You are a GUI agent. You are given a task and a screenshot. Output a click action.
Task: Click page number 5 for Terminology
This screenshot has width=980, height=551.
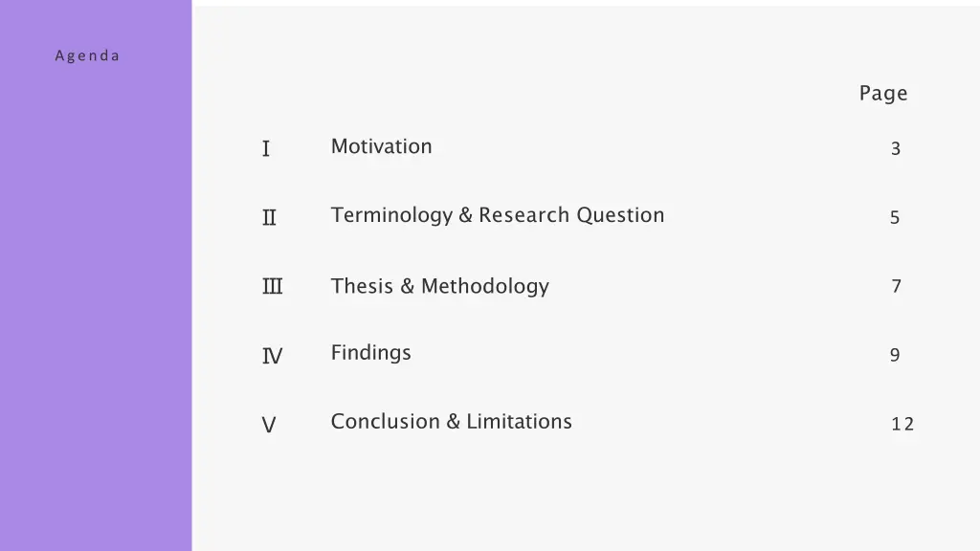tap(895, 217)
